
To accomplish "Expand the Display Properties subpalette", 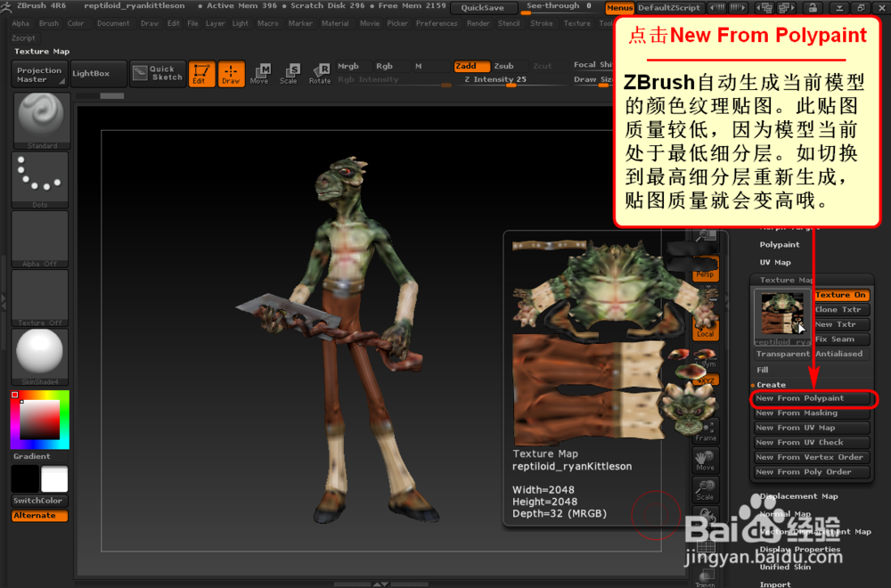I will click(799, 550).
